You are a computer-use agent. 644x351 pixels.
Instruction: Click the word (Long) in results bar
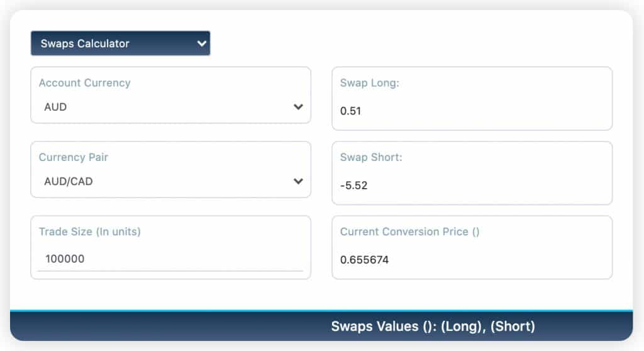pyautogui.click(x=462, y=326)
